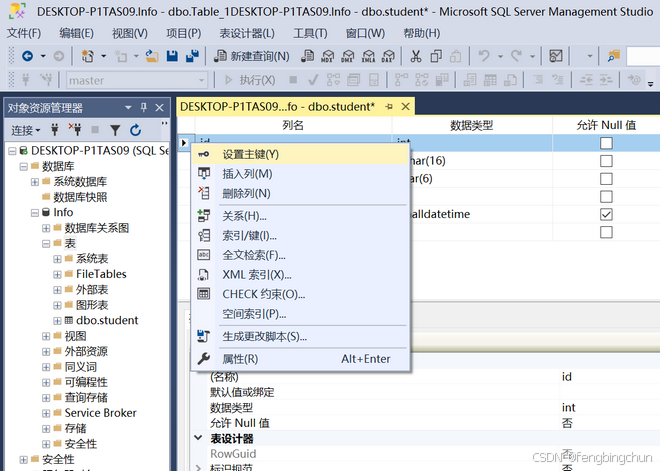
Task: Click the new project icon in toolbar
Action: click(88, 56)
